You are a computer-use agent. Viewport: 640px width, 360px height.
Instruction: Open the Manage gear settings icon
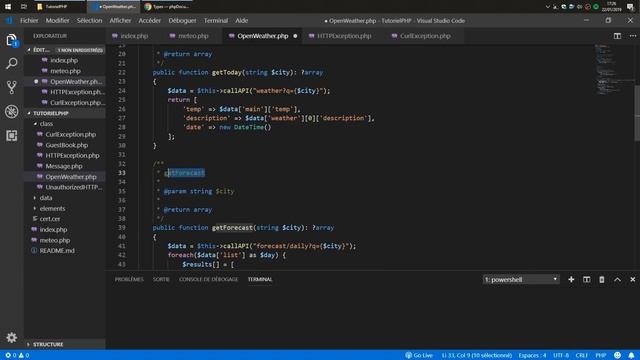coord(11,337)
